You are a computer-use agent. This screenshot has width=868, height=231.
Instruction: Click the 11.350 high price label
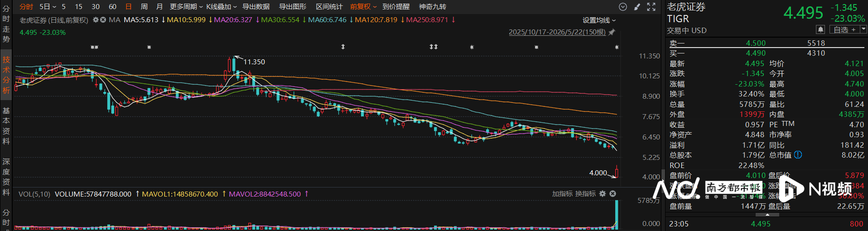point(254,62)
